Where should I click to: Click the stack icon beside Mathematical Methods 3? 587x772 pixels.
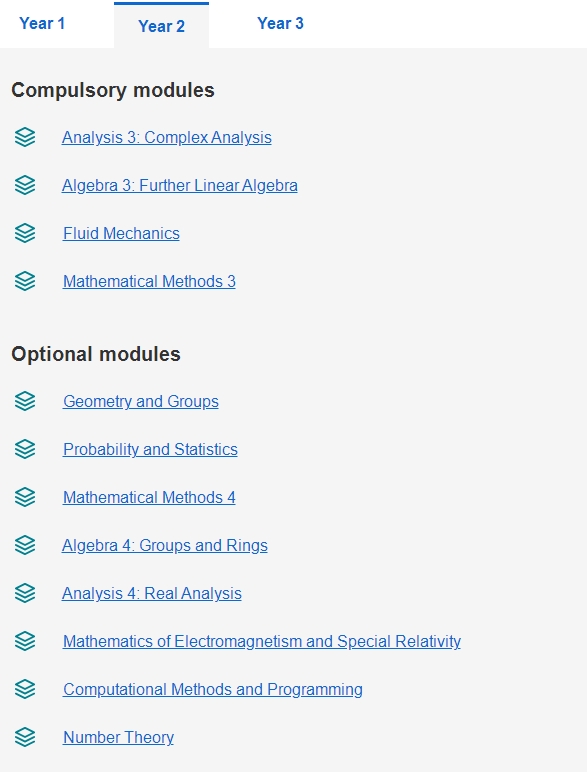(25, 281)
